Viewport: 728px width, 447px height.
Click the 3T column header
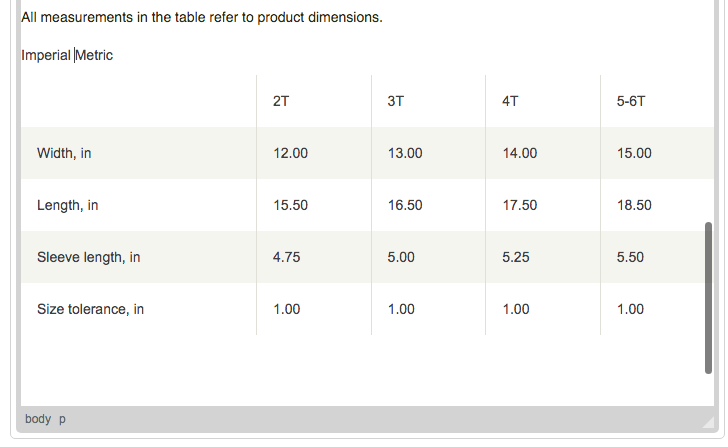tap(396, 101)
